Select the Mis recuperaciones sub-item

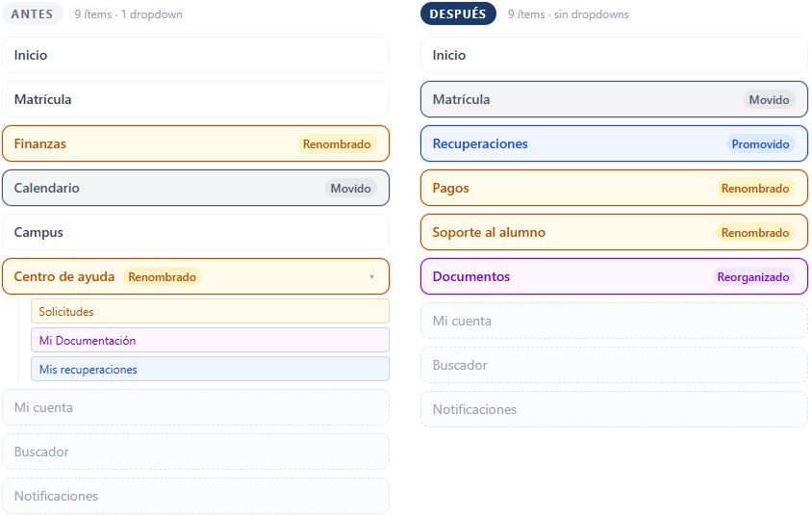coord(210,370)
